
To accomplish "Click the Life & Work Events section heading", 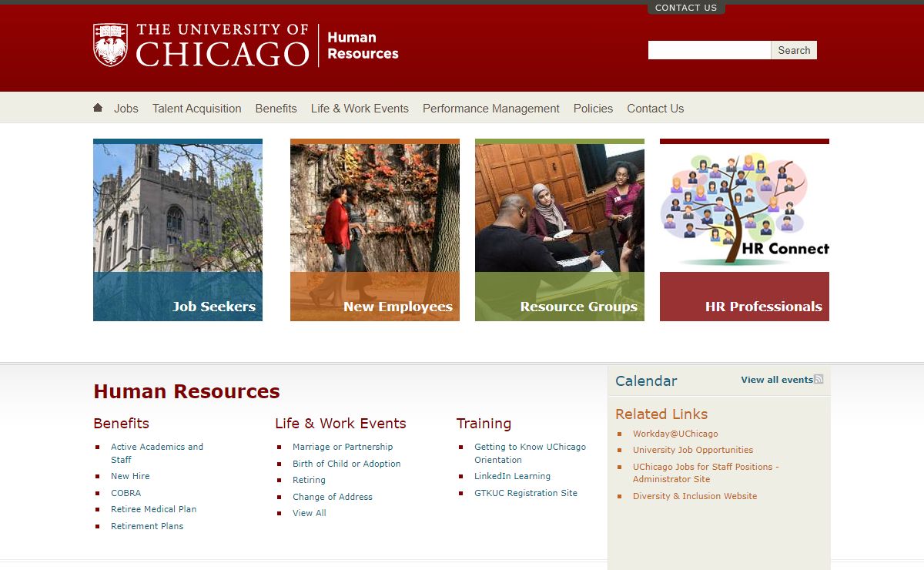I will pyautogui.click(x=340, y=424).
